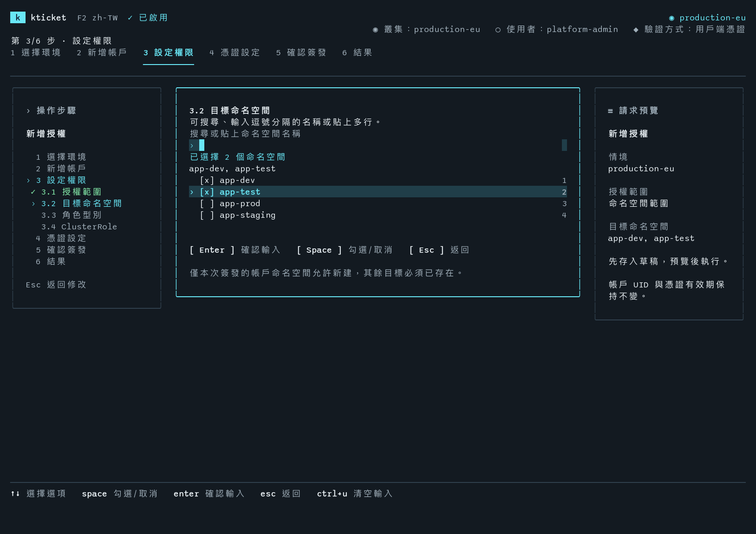Focus the namespace search input field
Image resolution: width=756 pixels, height=534 pixels.
[x=378, y=145]
